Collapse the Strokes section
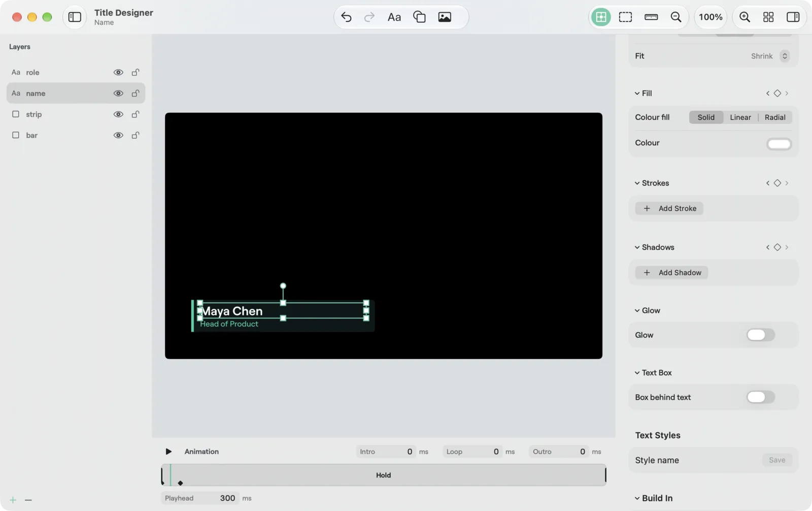Image resolution: width=812 pixels, height=511 pixels. point(637,183)
